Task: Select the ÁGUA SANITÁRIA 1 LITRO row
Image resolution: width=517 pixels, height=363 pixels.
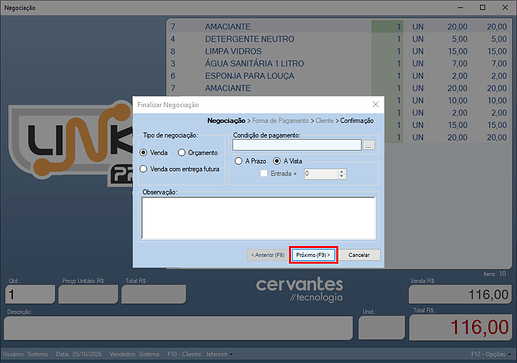Action: pyautogui.click(x=339, y=64)
